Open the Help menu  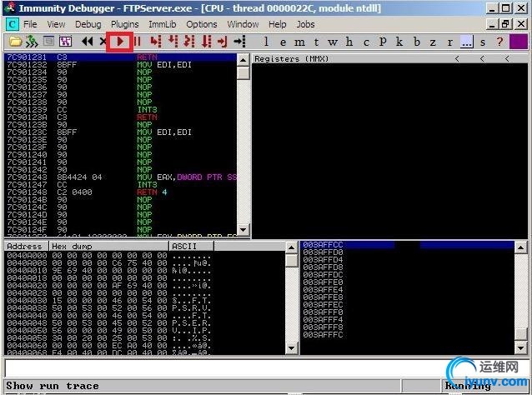coord(277,24)
